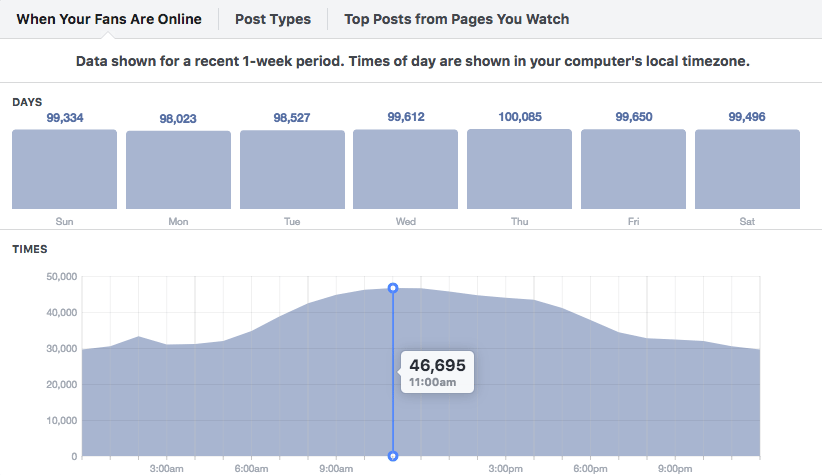Click the 11:00am label in the tooltip

point(432,382)
